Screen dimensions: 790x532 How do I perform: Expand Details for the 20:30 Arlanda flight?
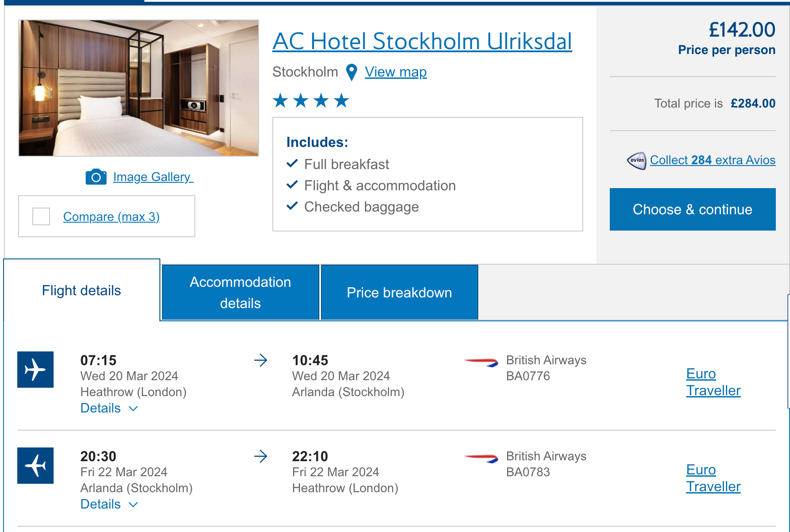[x=109, y=504]
